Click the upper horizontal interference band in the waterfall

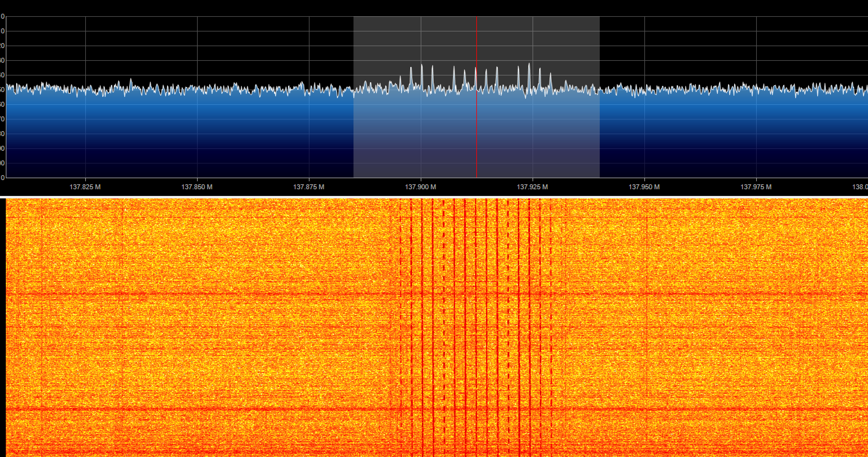(236, 294)
